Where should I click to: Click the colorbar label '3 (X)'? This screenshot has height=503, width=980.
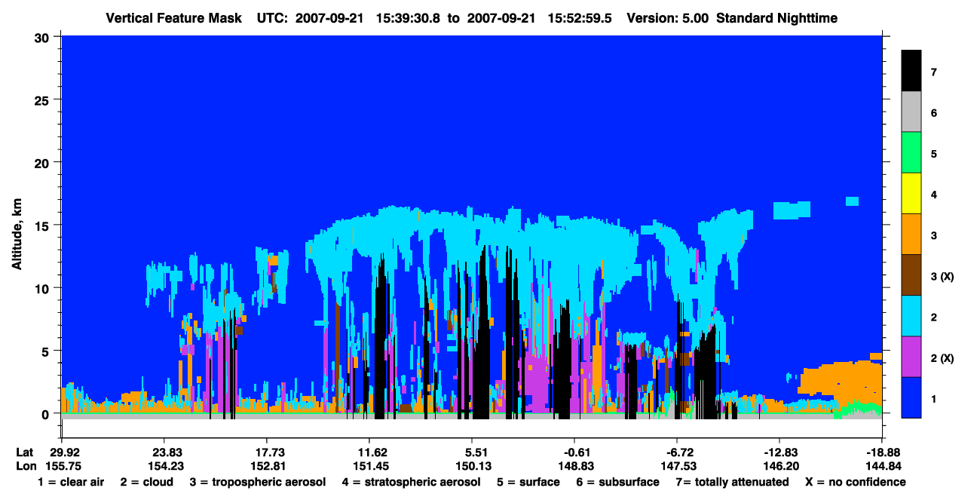coord(942,276)
